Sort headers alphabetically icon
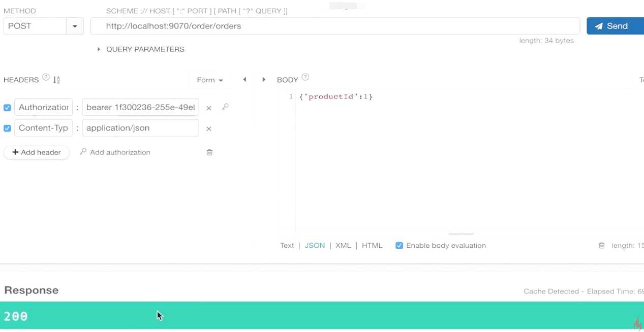Image resolution: width=644 pixels, height=332 pixels. tap(56, 80)
